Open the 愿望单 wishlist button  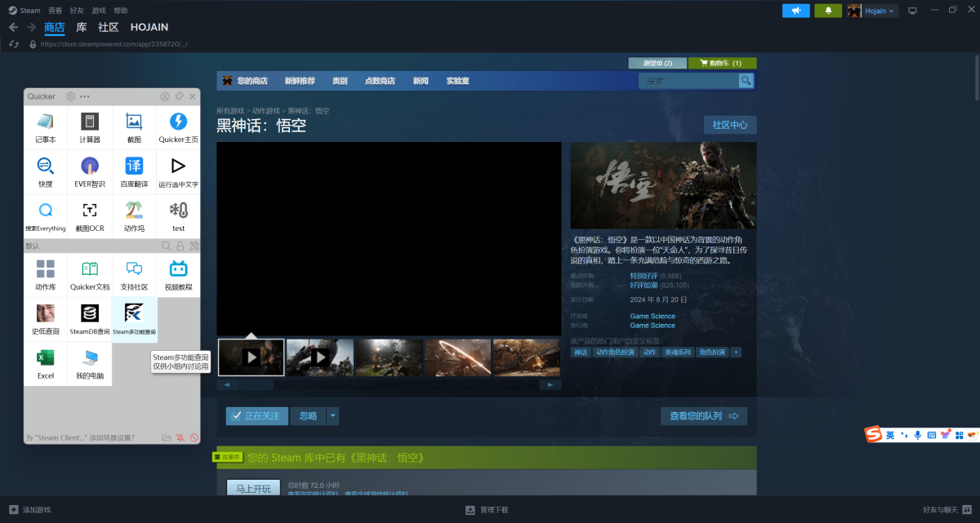657,63
